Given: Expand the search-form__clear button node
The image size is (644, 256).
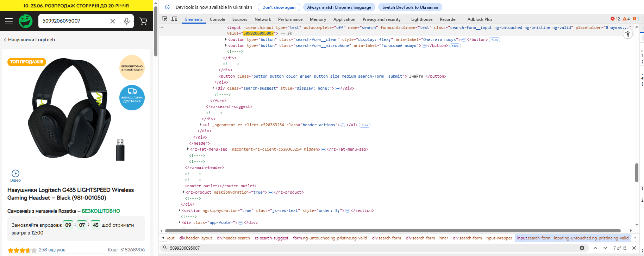Looking at the screenshot, I should point(226,39).
